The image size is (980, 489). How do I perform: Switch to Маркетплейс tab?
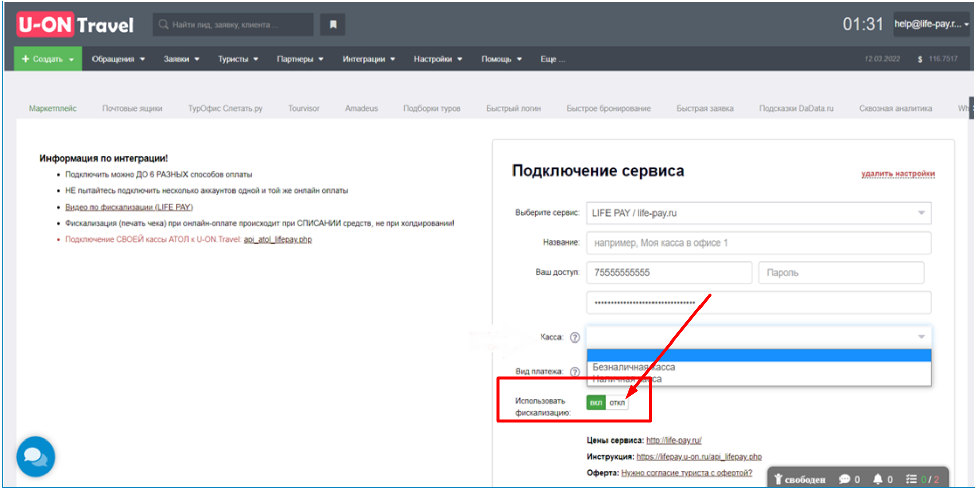pos(53,108)
